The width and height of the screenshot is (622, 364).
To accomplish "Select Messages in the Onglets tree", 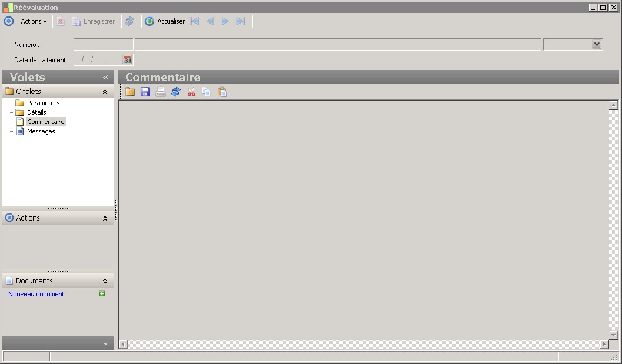I will pos(41,132).
